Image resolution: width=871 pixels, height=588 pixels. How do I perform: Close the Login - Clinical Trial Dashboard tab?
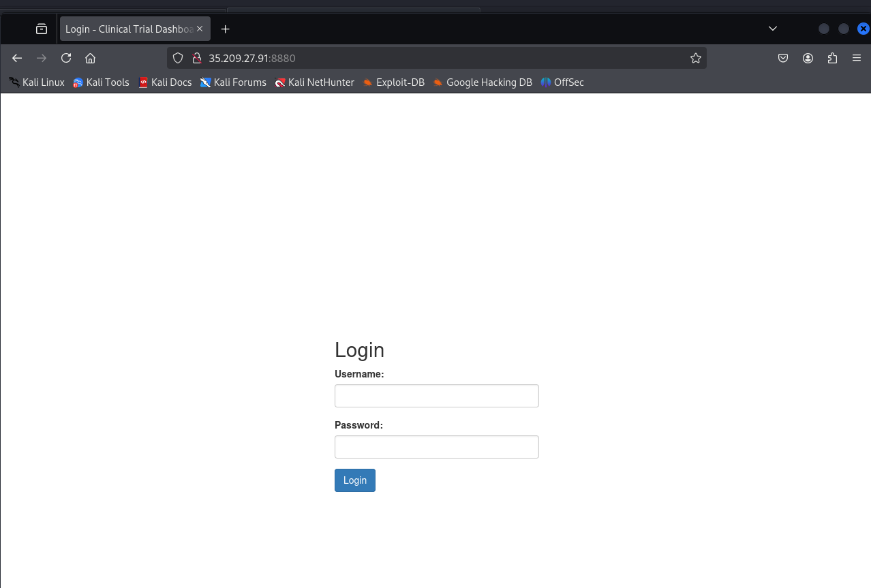(200, 29)
